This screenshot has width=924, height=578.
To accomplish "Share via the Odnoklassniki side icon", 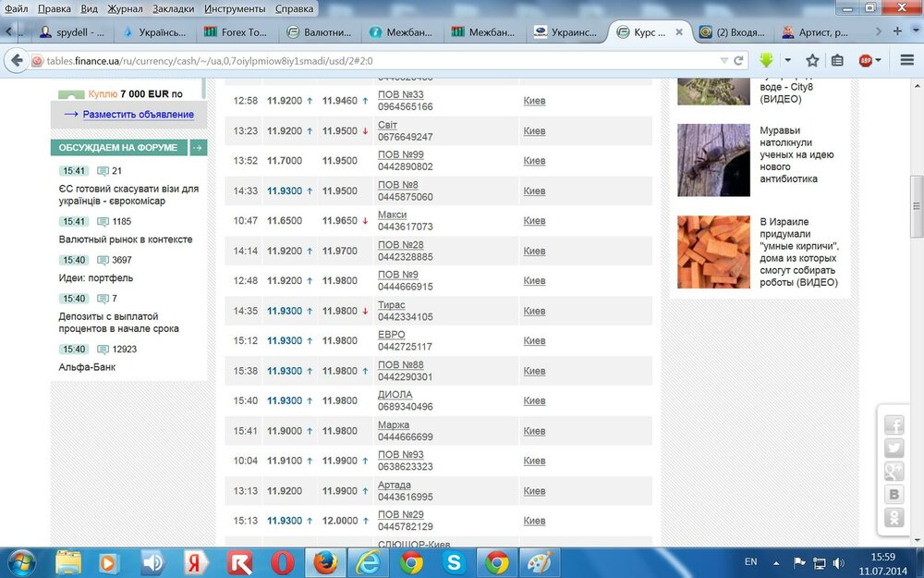I will [894, 518].
